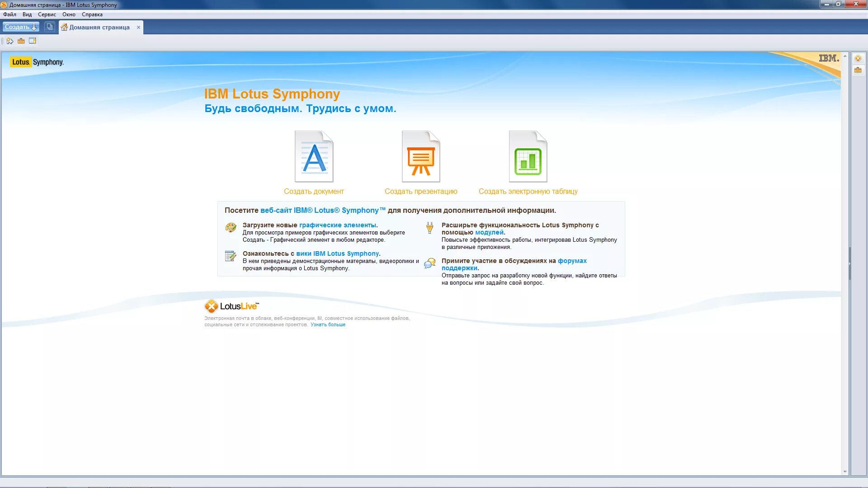Open the Сервис menu

pos(47,14)
